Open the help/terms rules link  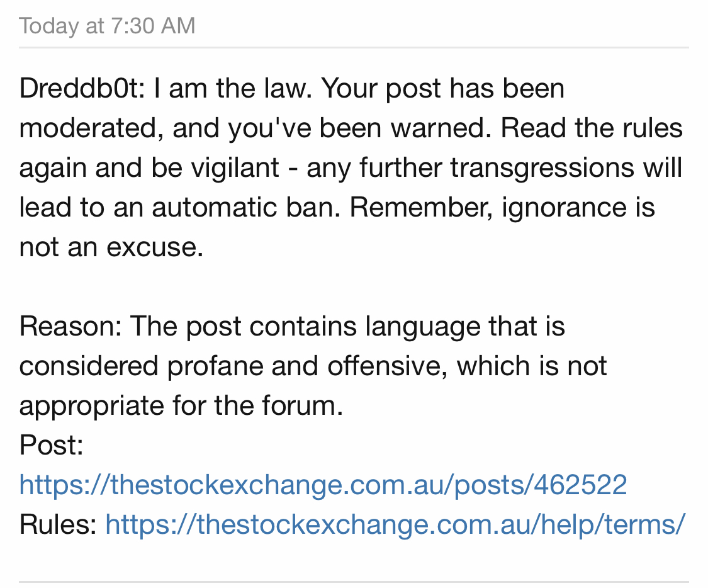pyautogui.click(x=395, y=525)
